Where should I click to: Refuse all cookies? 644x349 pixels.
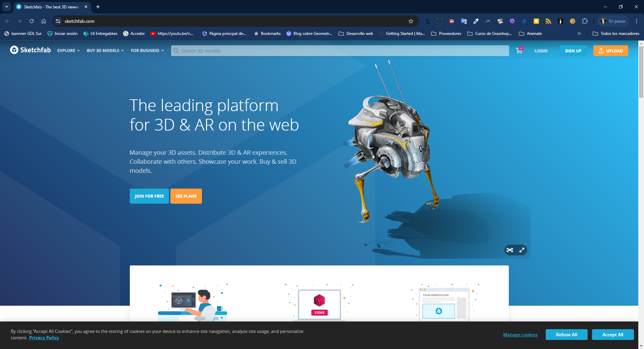pos(566,335)
